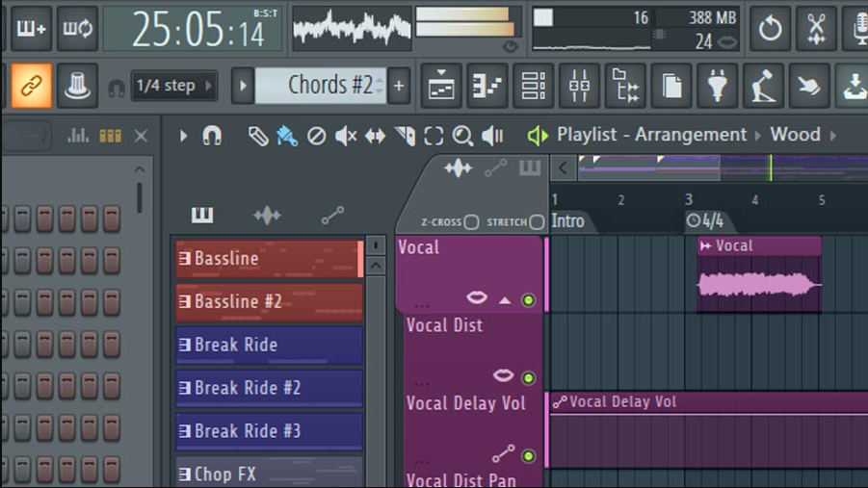Select the Paint brush tool
The height and width of the screenshot is (488, 868).
287,136
